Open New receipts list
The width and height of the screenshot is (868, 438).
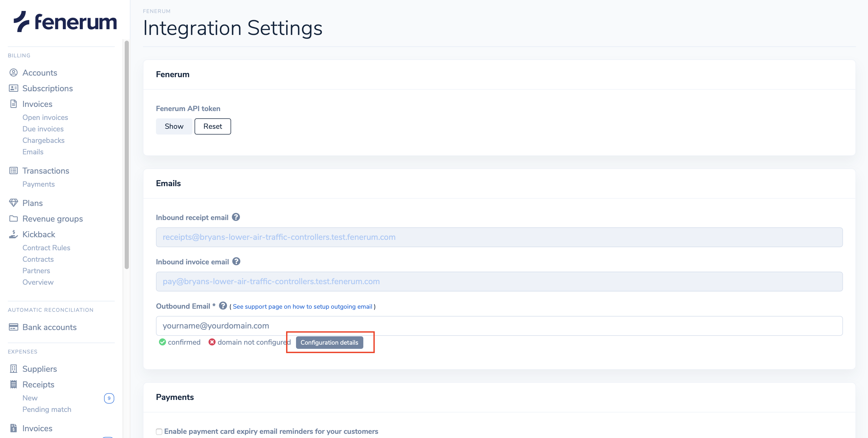[x=30, y=398]
